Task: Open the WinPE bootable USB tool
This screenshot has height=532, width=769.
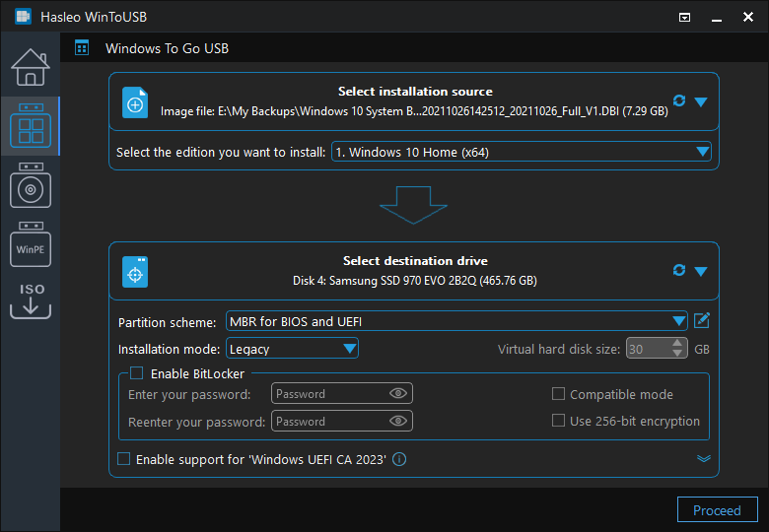Action: tap(31, 244)
